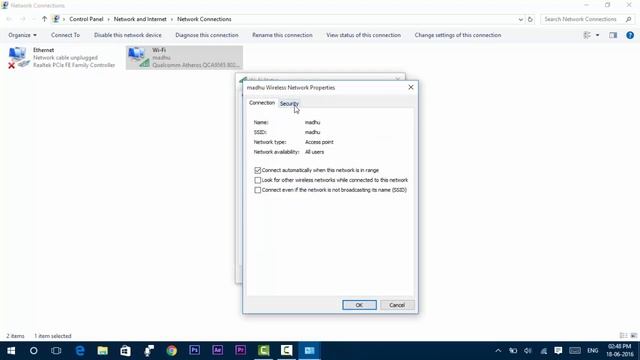Open Cortana search circle on taskbar
The image size is (640, 360).
tap(33, 351)
